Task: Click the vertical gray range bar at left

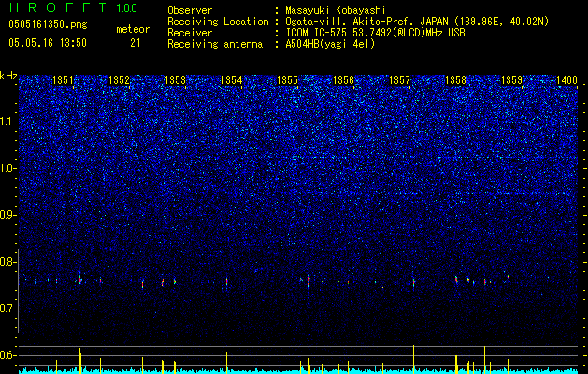Action: 18,291
